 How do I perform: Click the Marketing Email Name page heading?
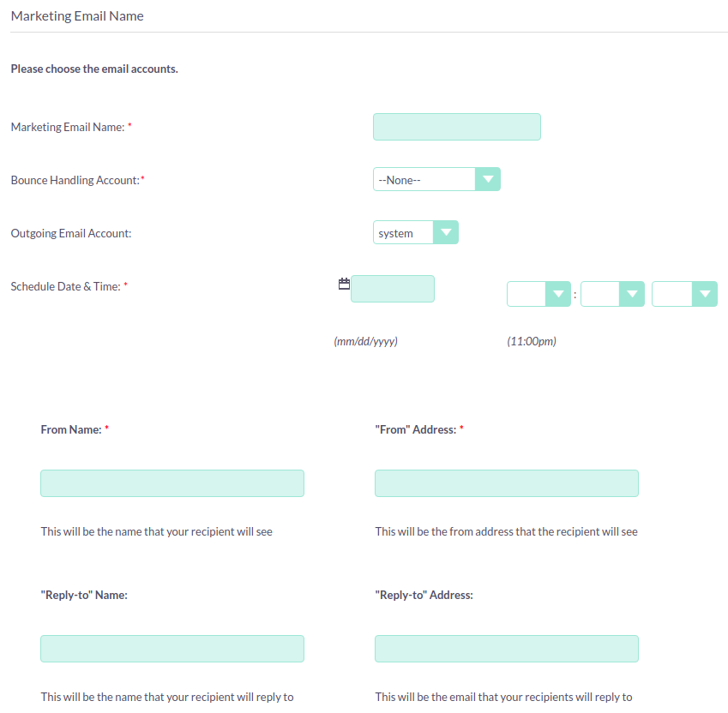click(76, 15)
